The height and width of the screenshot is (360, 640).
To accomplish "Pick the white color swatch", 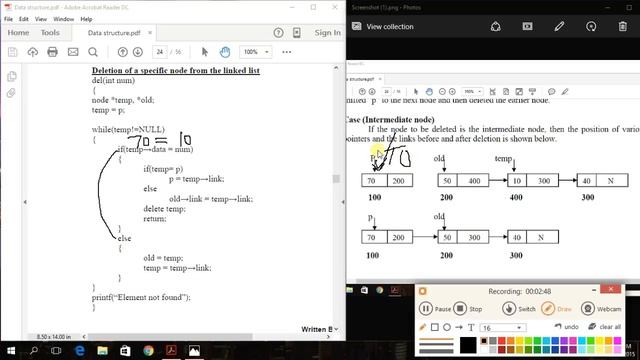I will point(484,349).
